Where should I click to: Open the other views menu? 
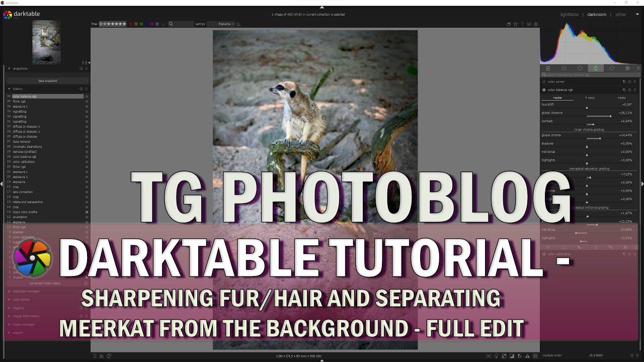(621, 15)
